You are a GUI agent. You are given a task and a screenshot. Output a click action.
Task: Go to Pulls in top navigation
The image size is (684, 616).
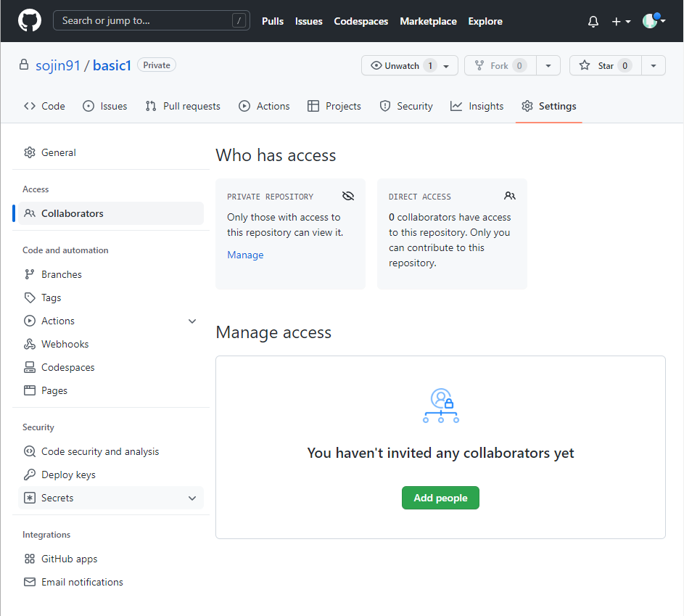click(x=273, y=21)
